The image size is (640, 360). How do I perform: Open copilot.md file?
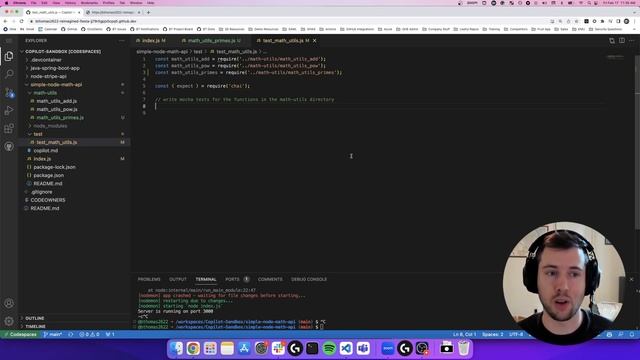(46, 151)
